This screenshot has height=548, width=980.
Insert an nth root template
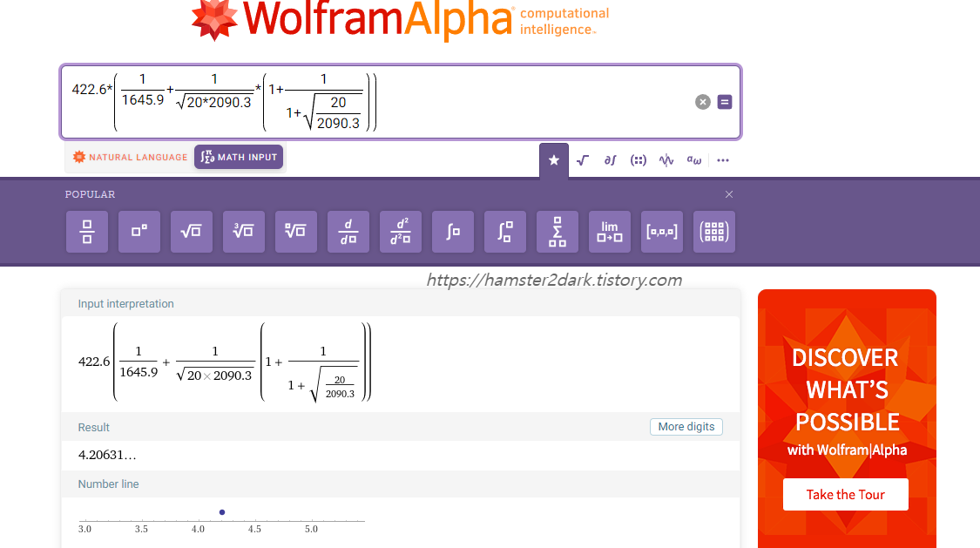coord(296,232)
